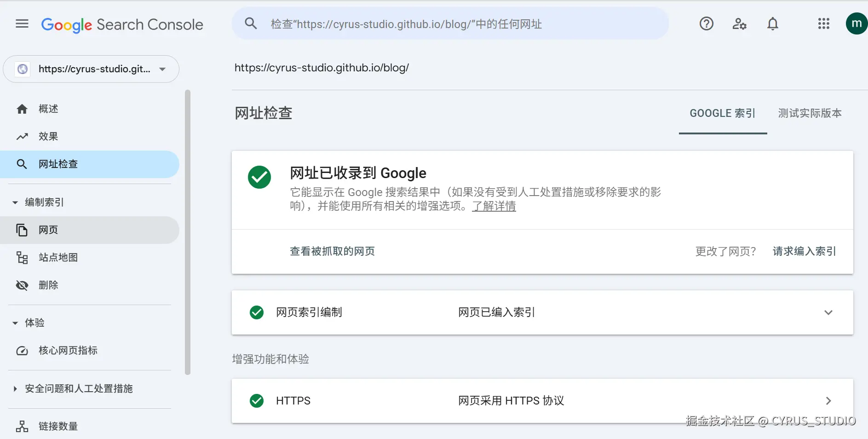This screenshot has height=439, width=868.
Task: Open the 删除 removals page
Action: point(48,285)
